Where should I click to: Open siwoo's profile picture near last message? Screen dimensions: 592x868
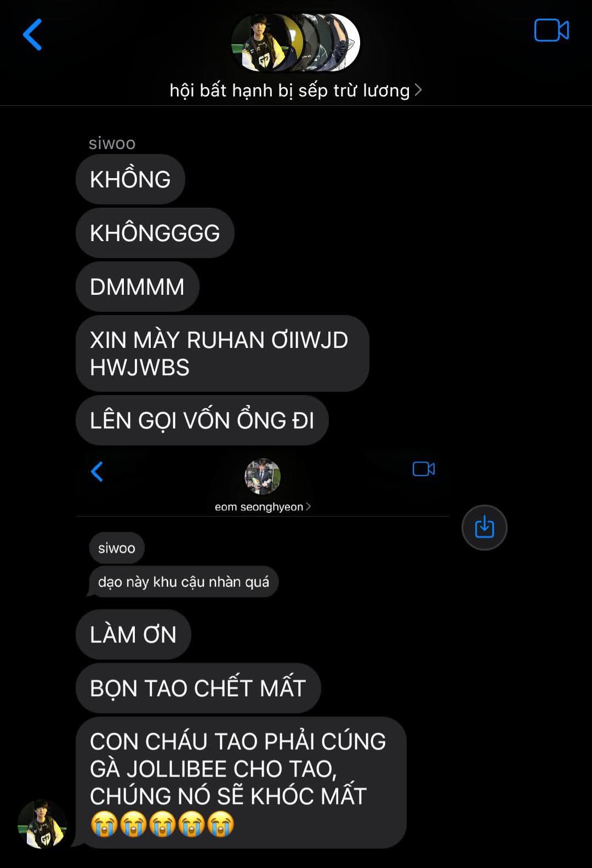(x=42, y=824)
